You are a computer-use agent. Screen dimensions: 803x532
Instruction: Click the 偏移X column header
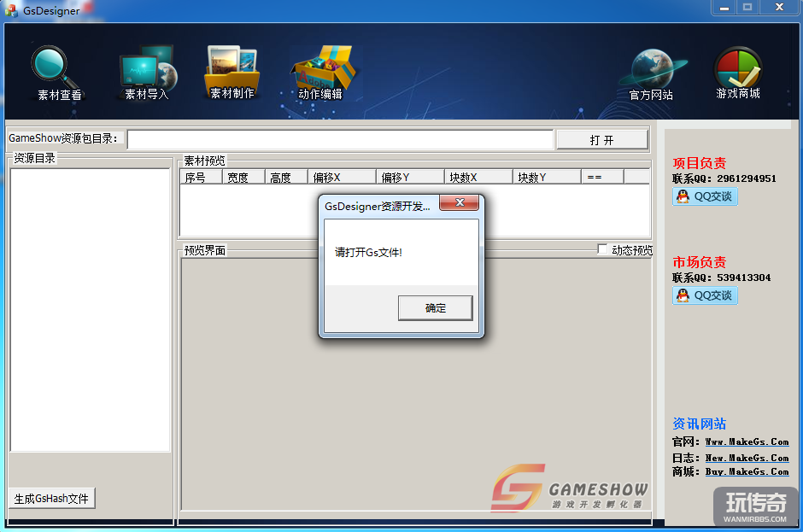[x=342, y=177]
